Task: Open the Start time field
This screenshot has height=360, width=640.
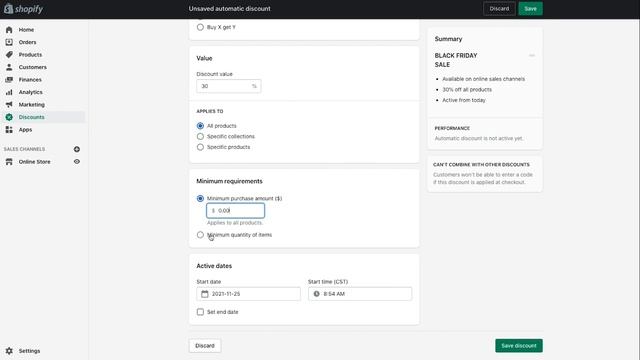Action: [360, 294]
